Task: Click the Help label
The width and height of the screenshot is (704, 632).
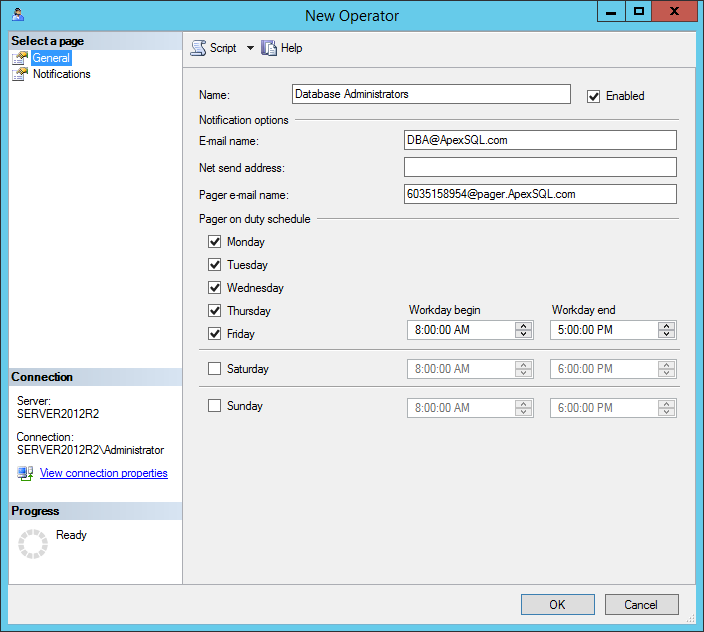Action: [x=291, y=48]
